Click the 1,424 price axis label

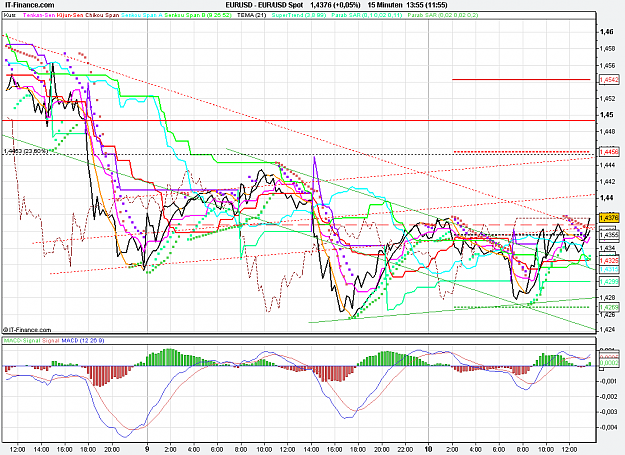607,330
